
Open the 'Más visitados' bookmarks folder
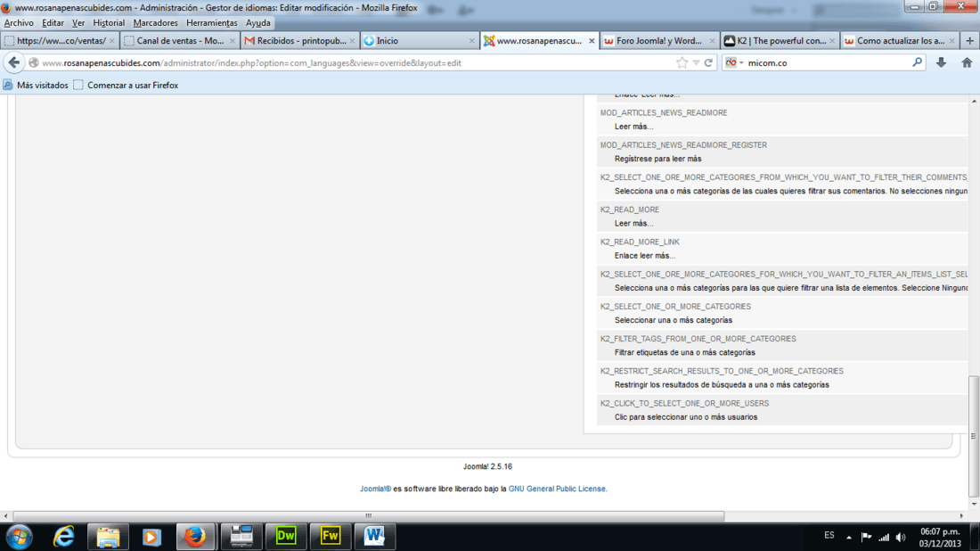[x=36, y=85]
